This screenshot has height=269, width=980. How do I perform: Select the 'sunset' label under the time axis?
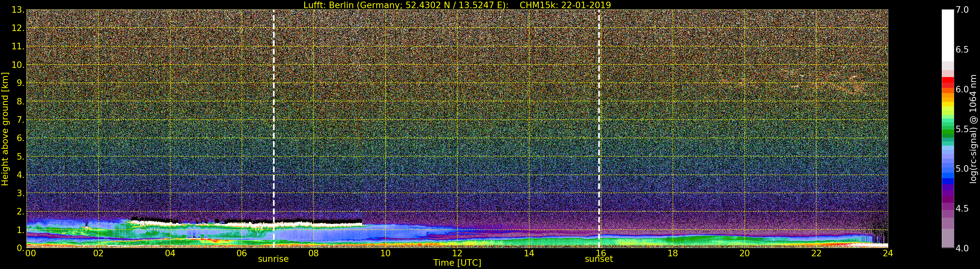(599, 259)
